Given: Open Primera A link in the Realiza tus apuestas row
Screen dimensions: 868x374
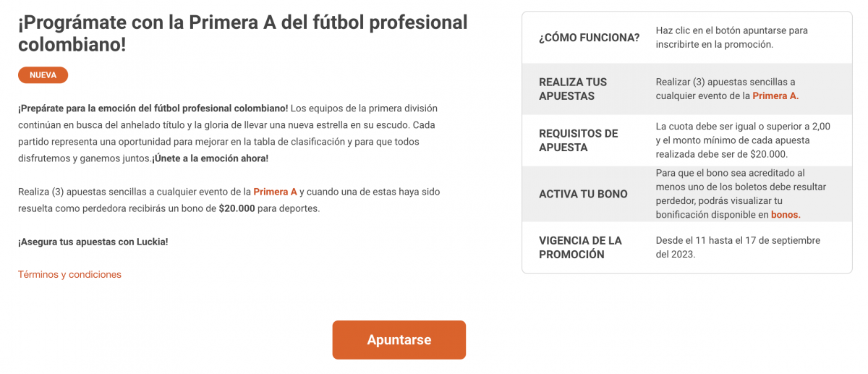Looking at the screenshot, I should 775,95.
